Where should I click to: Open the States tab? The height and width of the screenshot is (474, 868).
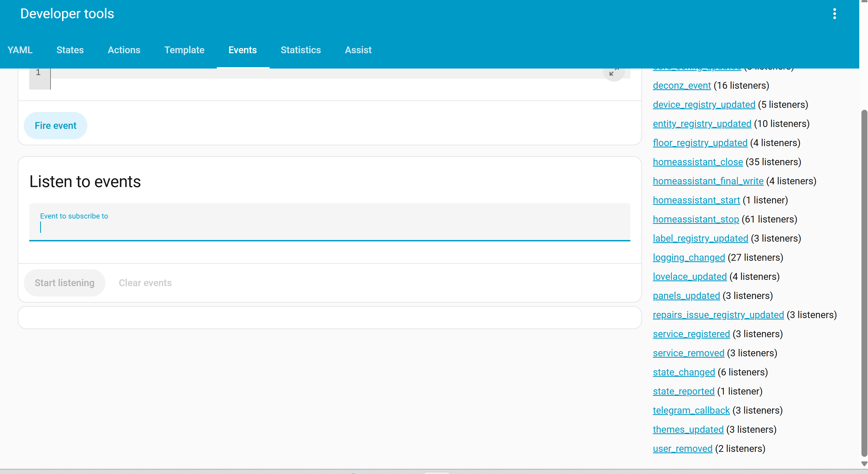click(70, 50)
